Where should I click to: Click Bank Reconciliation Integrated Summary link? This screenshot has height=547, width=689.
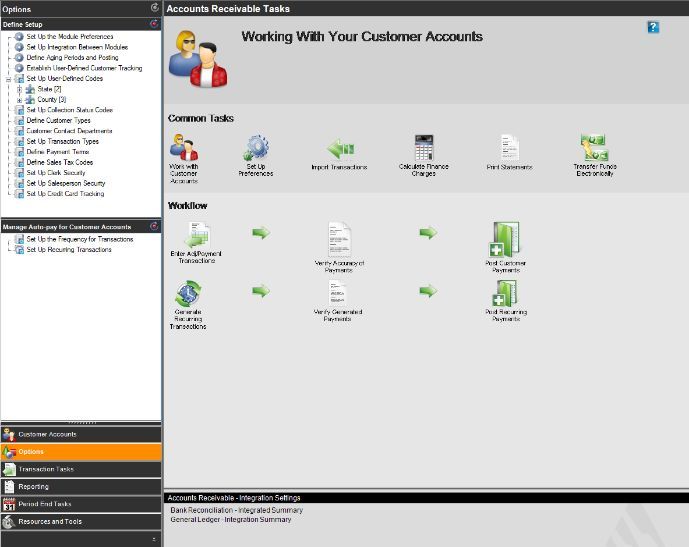[237, 510]
